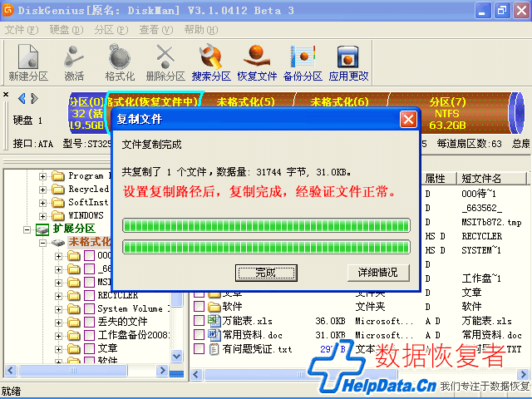Close the 复制文件 dialog with red X
532x399 pixels.
point(408,120)
